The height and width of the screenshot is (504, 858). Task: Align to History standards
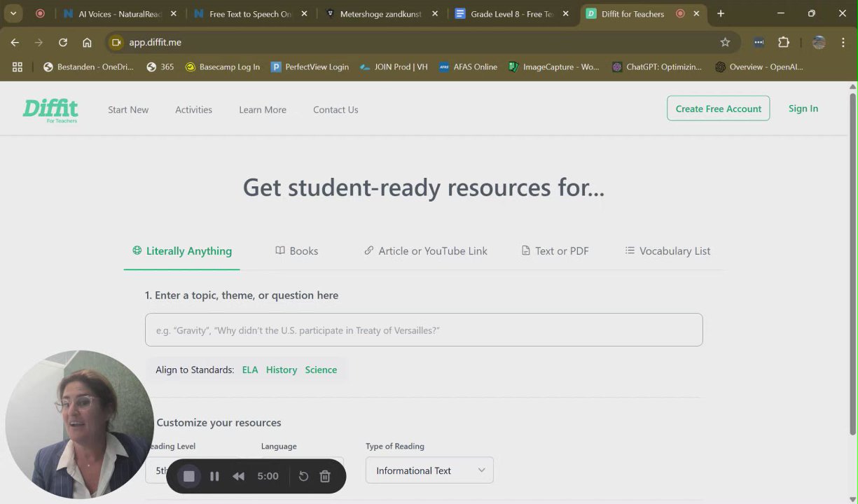(282, 370)
